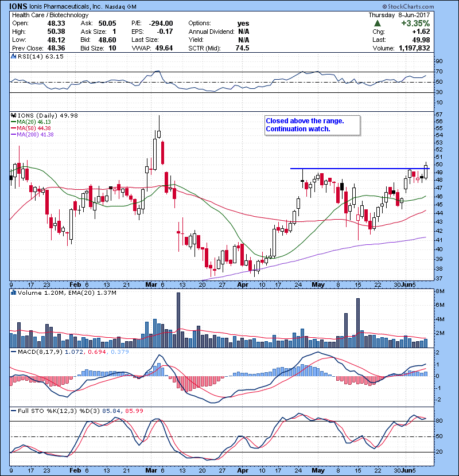
Task: Click the StockCharts.com watermark link
Action: pyautogui.click(x=408, y=6)
